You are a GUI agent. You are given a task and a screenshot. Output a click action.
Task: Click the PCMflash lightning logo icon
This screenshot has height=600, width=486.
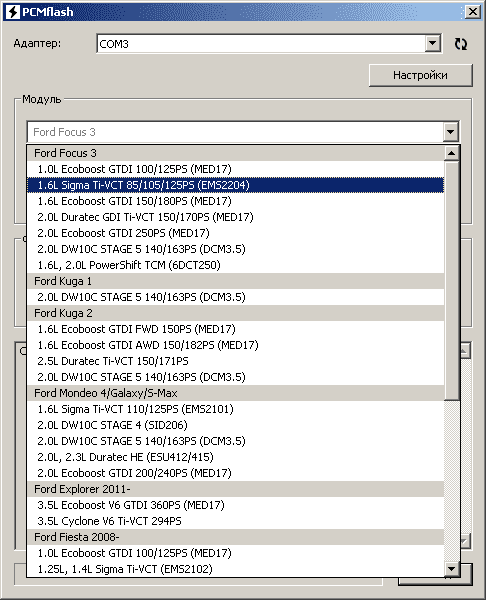point(13,12)
